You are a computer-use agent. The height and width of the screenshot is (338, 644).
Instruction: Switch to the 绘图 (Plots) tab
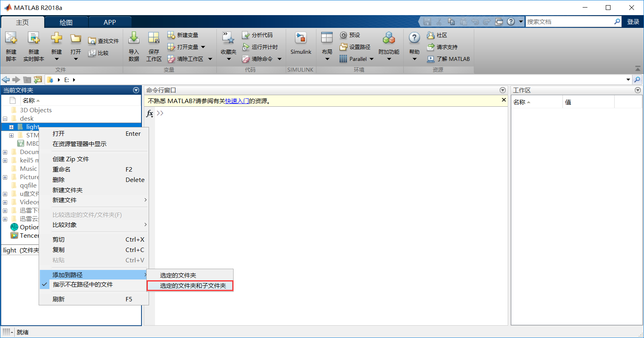pos(66,22)
